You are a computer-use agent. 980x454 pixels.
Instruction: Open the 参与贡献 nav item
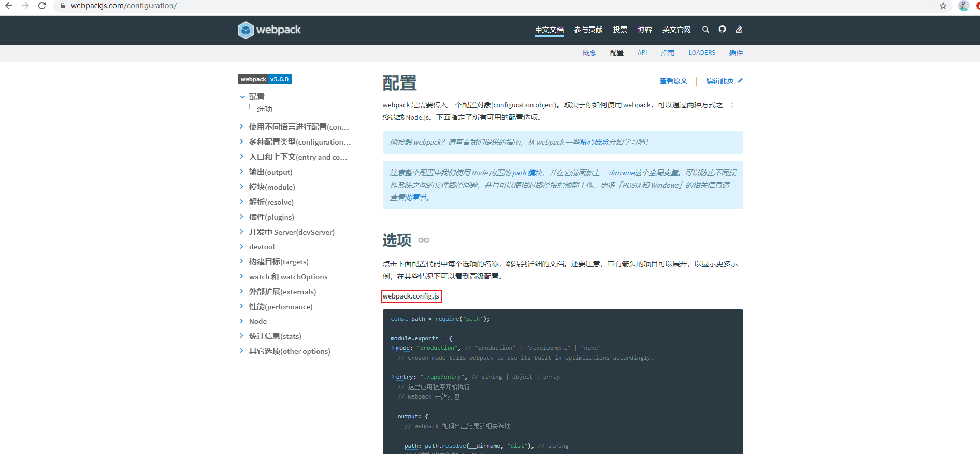pos(588,30)
